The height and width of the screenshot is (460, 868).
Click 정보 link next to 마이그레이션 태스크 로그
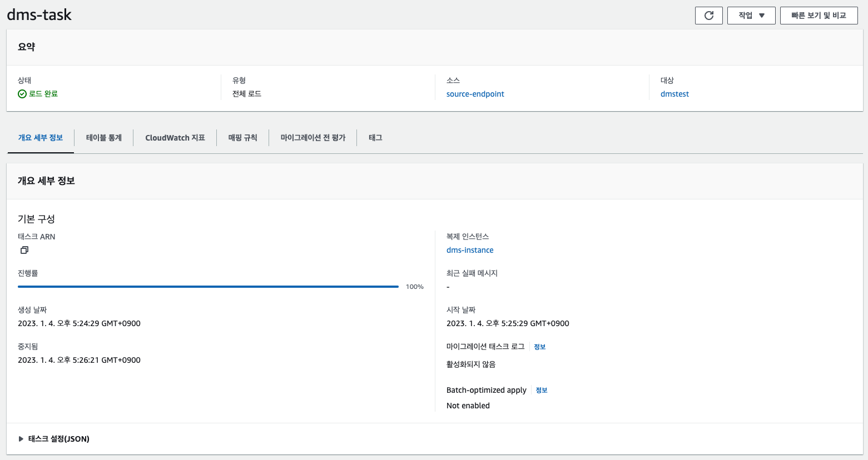tap(539, 347)
